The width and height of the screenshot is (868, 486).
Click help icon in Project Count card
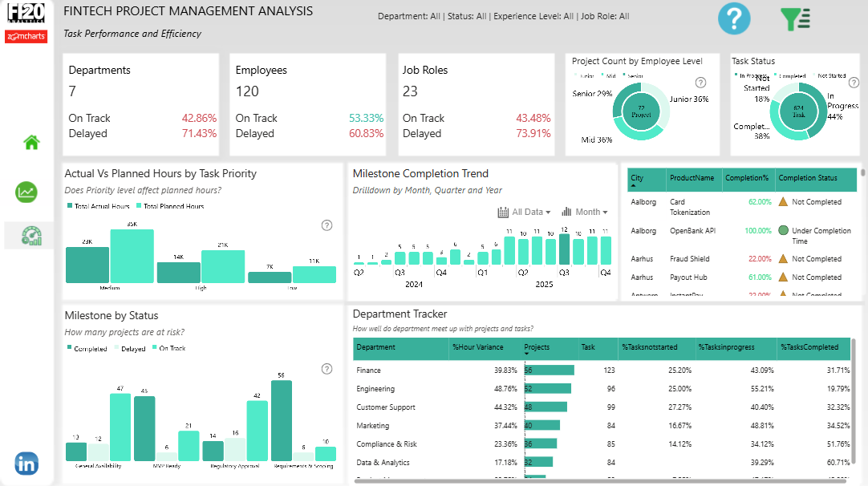coord(700,83)
